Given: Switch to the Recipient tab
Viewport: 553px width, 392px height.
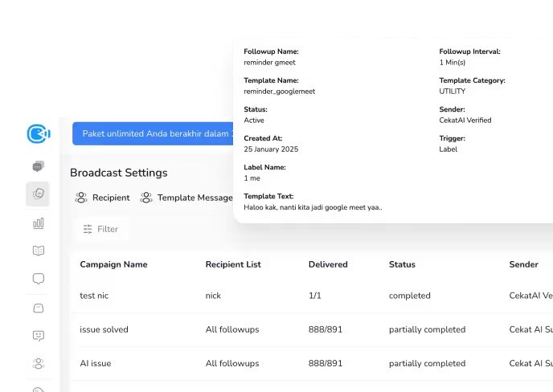Looking at the screenshot, I should tap(102, 198).
